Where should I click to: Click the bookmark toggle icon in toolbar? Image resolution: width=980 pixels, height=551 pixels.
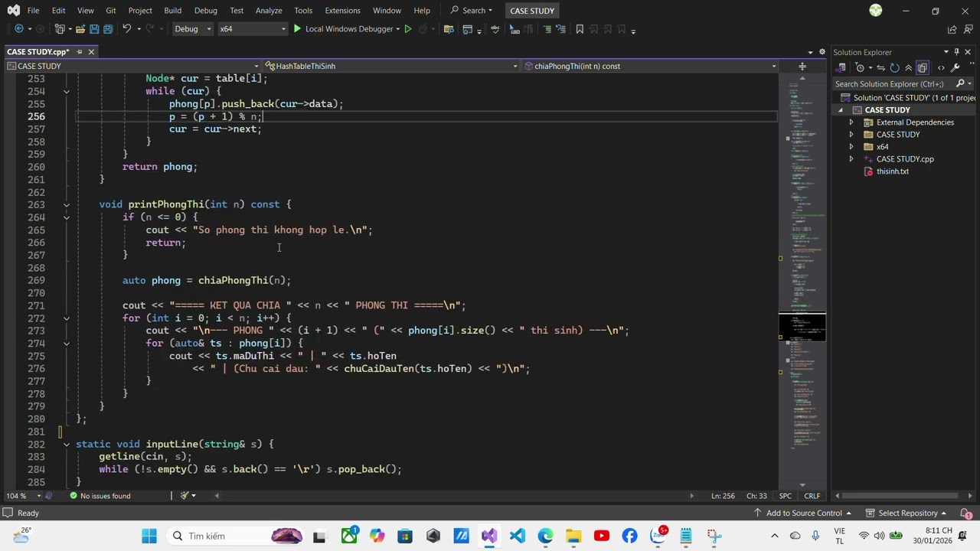pyautogui.click(x=580, y=29)
